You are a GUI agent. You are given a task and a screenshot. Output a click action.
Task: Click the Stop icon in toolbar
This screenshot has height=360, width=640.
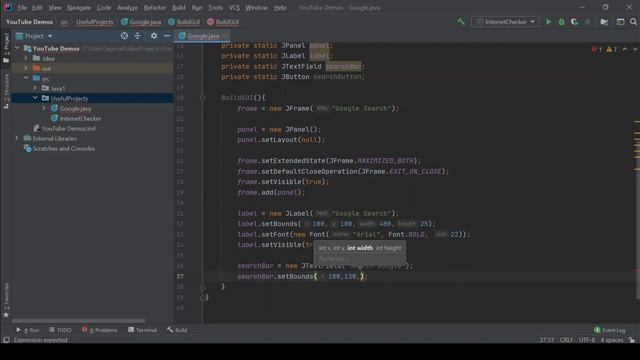(x=588, y=22)
